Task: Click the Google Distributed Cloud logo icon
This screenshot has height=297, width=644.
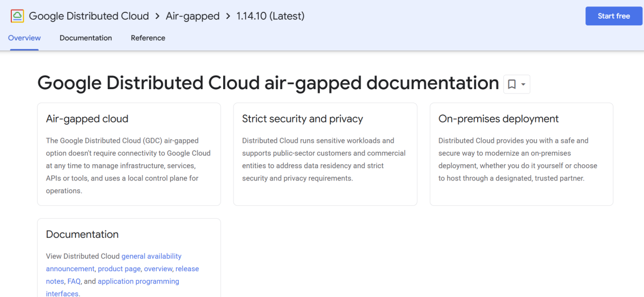Action: pos(17,16)
